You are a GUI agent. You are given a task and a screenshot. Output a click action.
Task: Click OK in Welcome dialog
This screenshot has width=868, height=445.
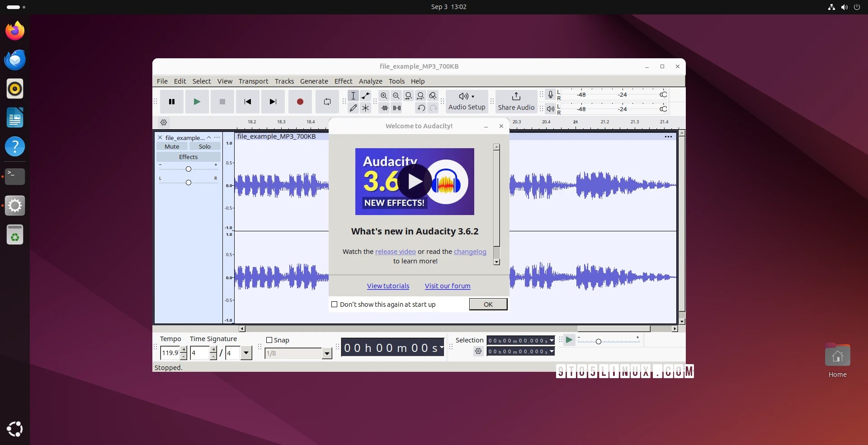[x=488, y=304]
